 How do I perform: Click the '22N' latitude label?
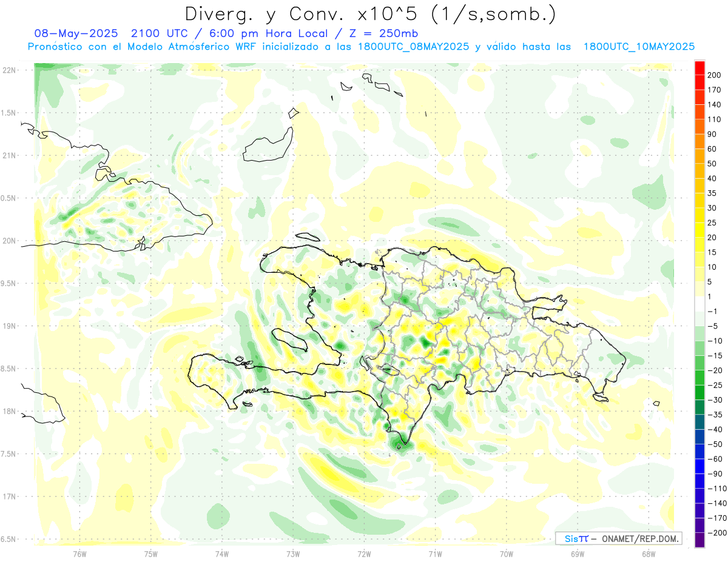(x=9, y=70)
